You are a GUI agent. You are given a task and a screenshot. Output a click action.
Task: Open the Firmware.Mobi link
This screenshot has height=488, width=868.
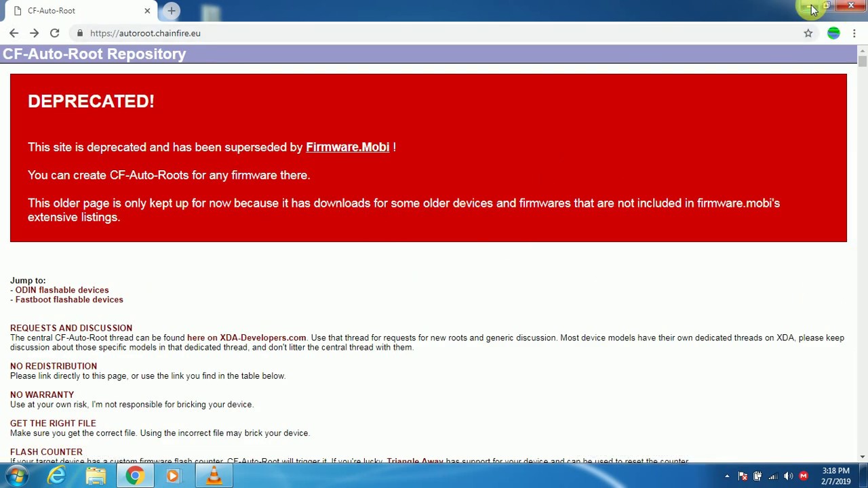[x=347, y=147]
